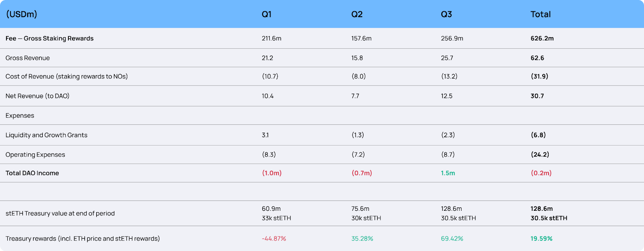
Task: Click the red -44.87% treasury rewards value
Action: [274, 239]
